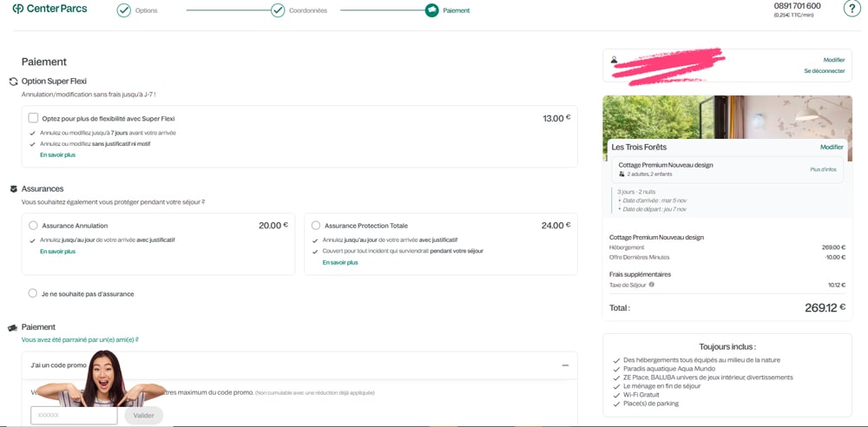Open En savoir plus under Super Flexi
This screenshot has height=427, width=868.
[x=57, y=155]
